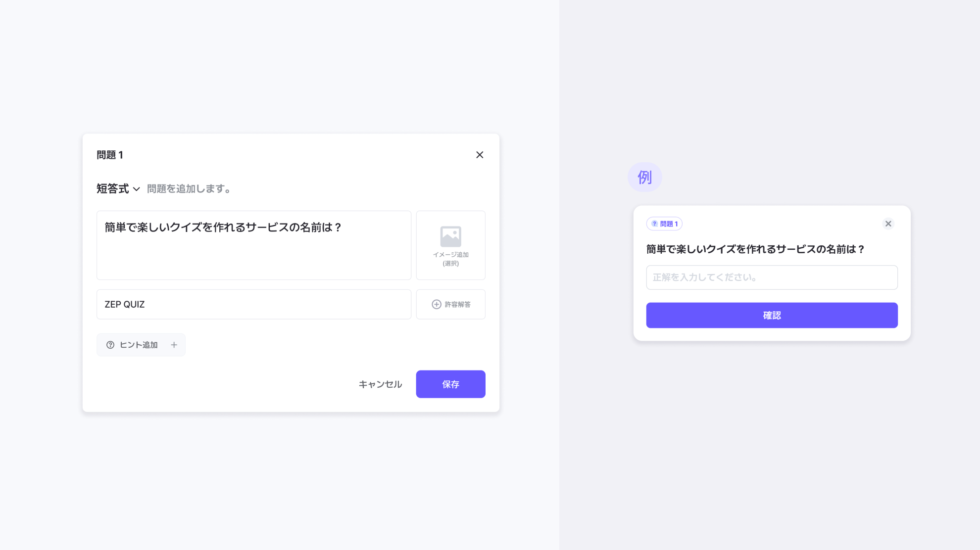Click the chevron arrow beside 短答式
This screenshot has width=980, height=550.
pos(137,189)
